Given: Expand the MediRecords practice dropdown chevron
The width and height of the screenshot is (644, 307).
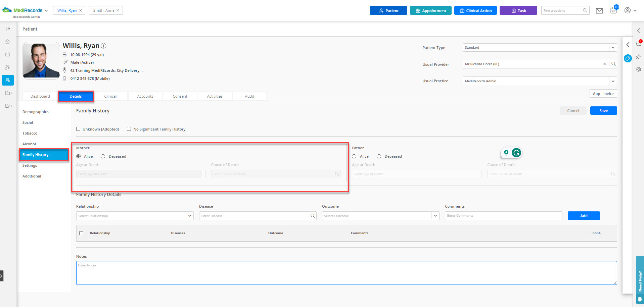Looking at the screenshot, I should coord(46,11).
